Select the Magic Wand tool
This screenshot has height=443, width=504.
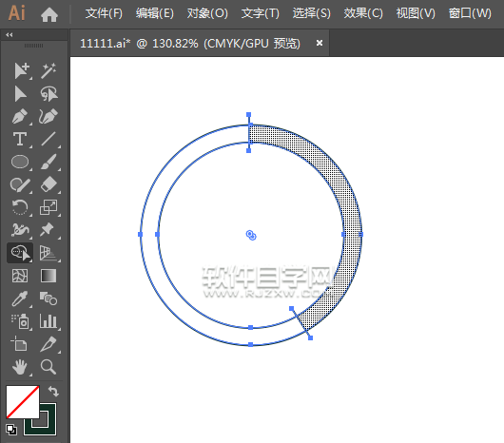point(48,70)
